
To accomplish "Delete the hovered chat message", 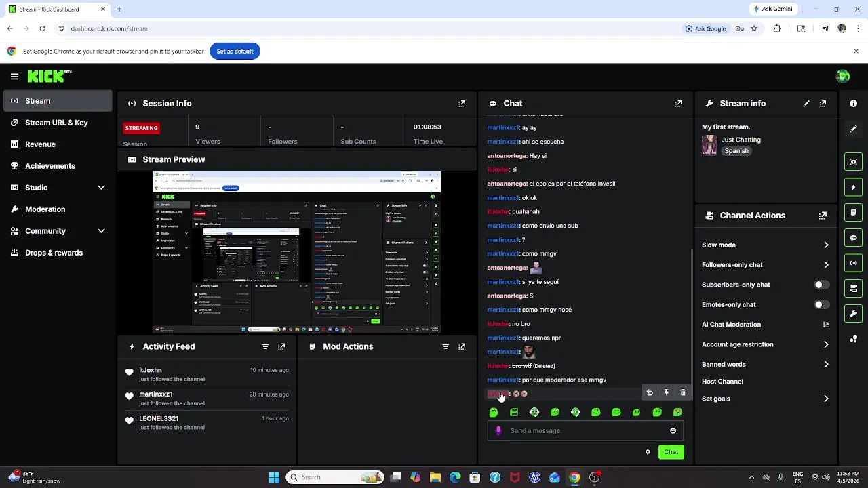I will tap(683, 392).
